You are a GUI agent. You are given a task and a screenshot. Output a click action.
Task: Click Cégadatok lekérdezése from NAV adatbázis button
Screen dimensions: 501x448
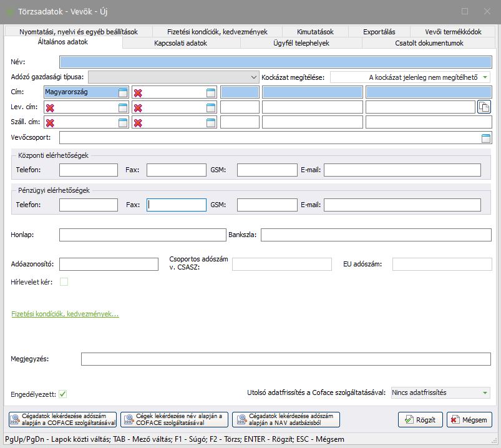click(x=286, y=419)
